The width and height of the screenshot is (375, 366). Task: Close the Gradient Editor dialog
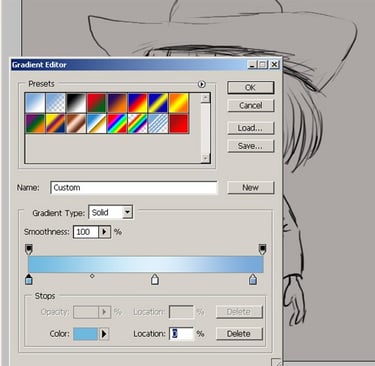pyautogui.click(x=274, y=65)
